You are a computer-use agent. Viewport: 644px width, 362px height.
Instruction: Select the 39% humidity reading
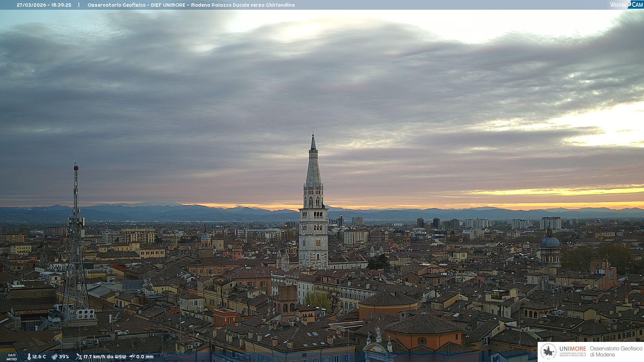(64, 357)
